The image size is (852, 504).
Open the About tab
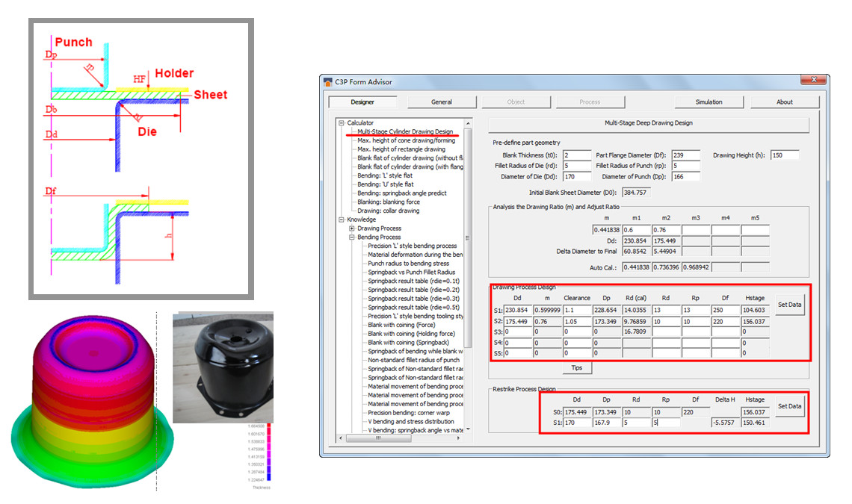click(x=784, y=102)
